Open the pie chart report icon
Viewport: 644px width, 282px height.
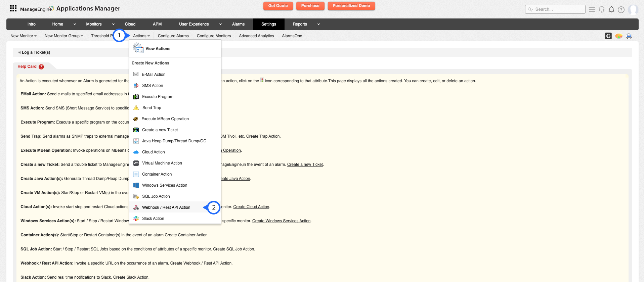point(618,36)
